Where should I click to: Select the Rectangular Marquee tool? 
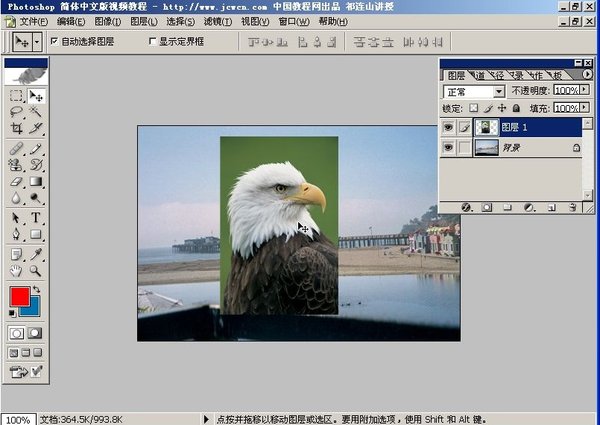point(16,96)
